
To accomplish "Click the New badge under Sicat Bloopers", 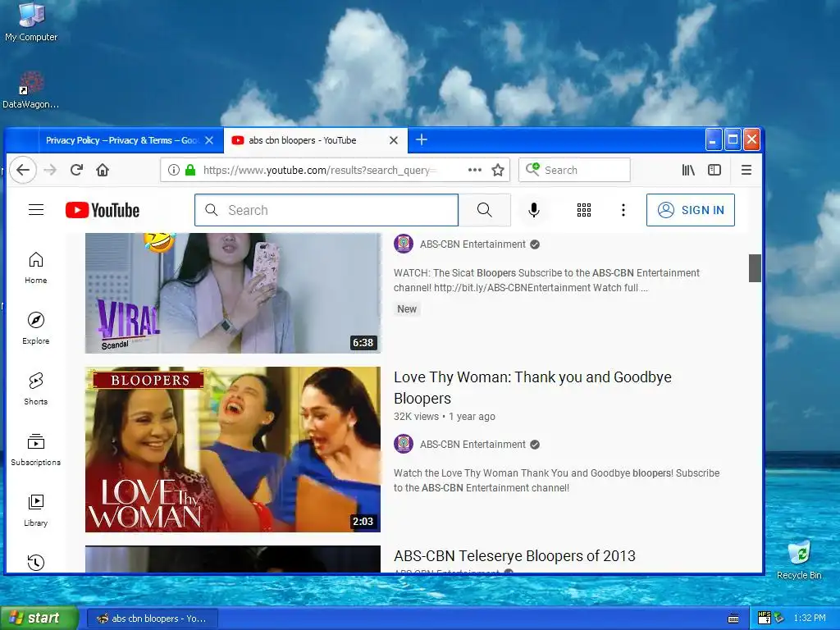I will pos(407,309).
